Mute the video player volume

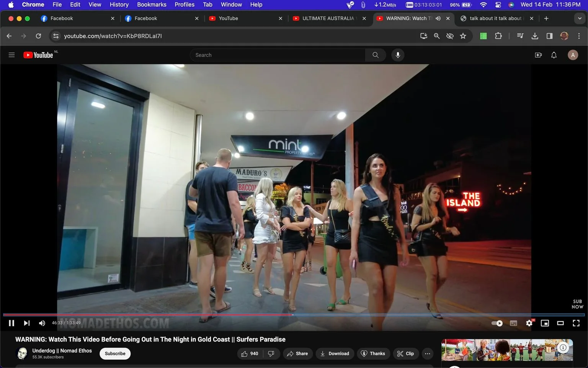tap(42, 323)
